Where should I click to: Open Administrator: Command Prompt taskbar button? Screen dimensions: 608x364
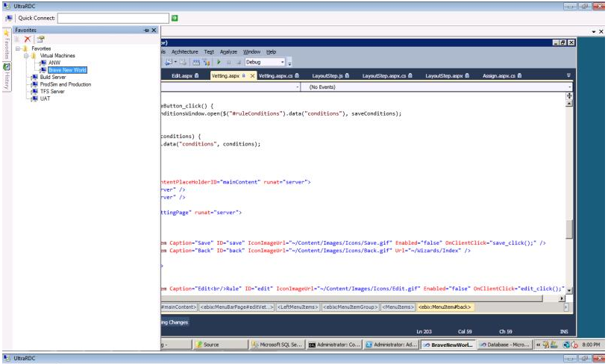[334, 344]
